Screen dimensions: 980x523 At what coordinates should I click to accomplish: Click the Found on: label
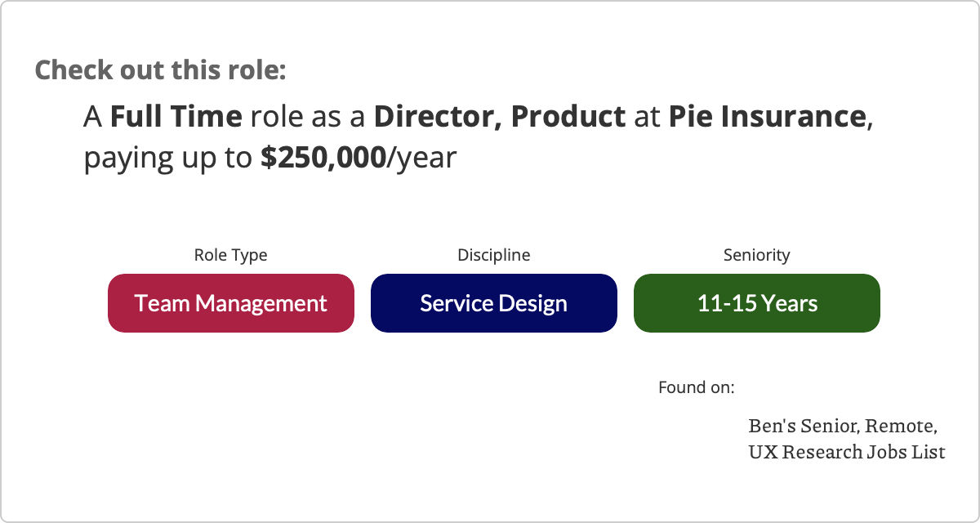[x=697, y=387]
